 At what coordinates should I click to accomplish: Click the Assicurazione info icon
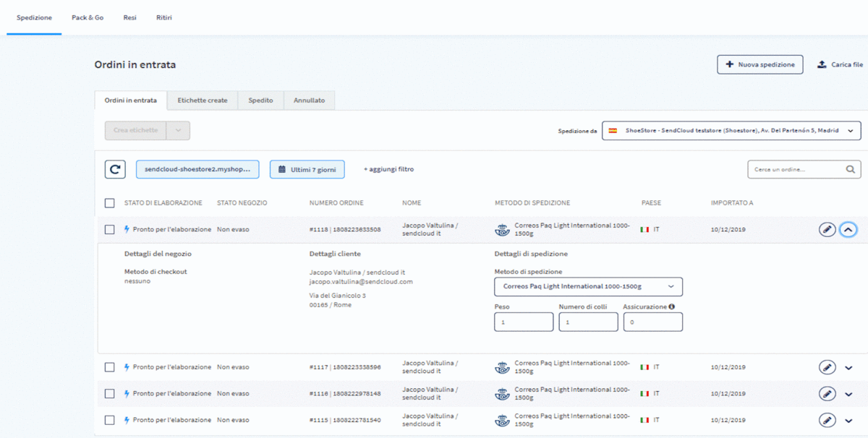click(x=671, y=306)
